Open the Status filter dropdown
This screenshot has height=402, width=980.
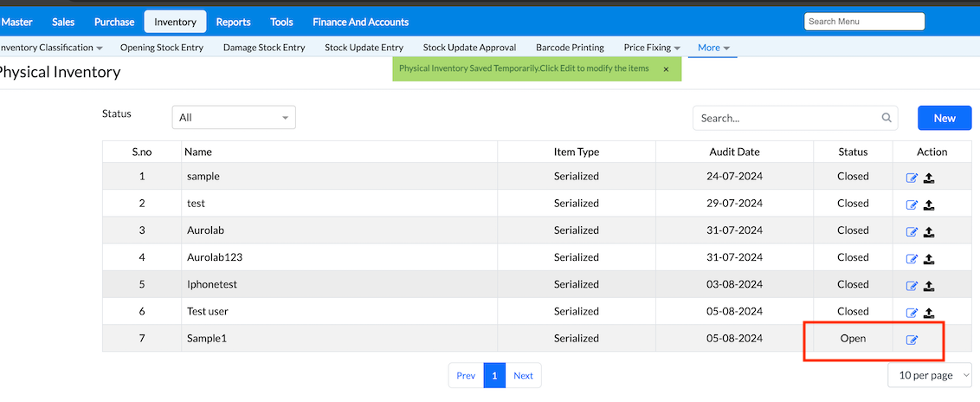(x=234, y=118)
